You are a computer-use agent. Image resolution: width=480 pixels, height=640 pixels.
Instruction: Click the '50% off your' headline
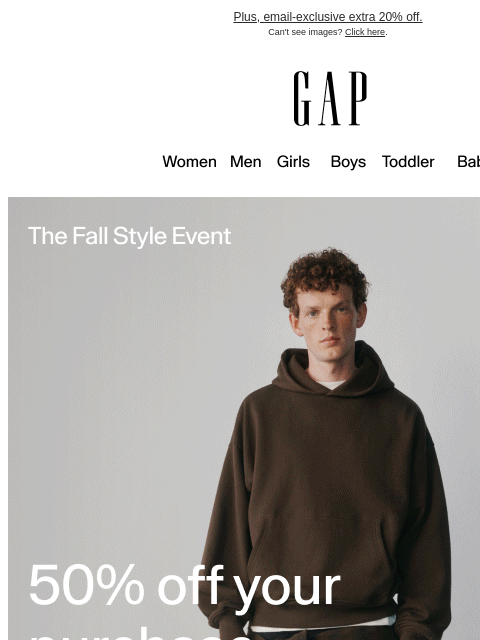point(184,587)
